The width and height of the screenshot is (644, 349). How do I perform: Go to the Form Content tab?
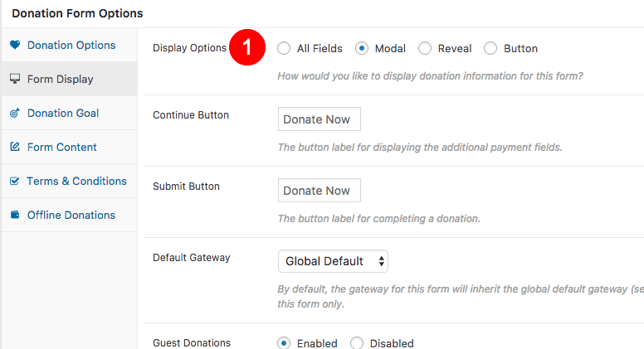[62, 147]
